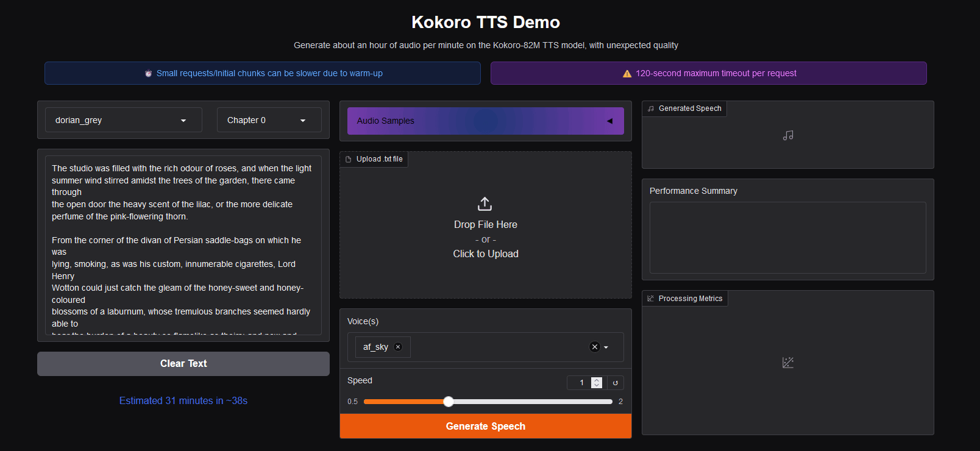This screenshot has width=980, height=451.
Task: Click the chart icon in Processing Metrics panel
Action: coord(788,363)
